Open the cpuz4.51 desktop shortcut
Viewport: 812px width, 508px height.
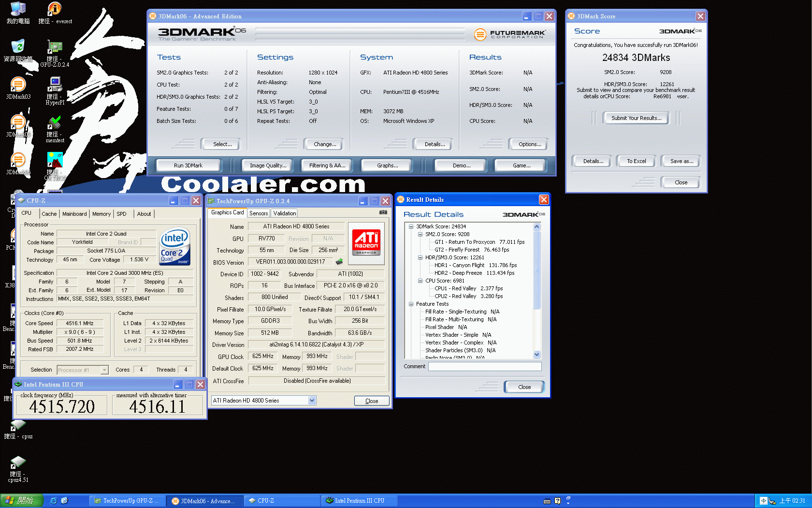(18, 469)
